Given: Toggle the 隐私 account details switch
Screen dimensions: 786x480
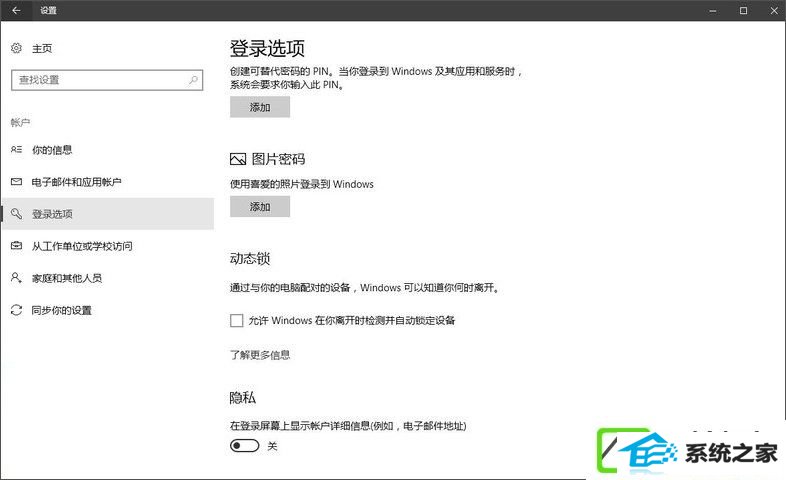Looking at the screenshot, I should [244, 445].
